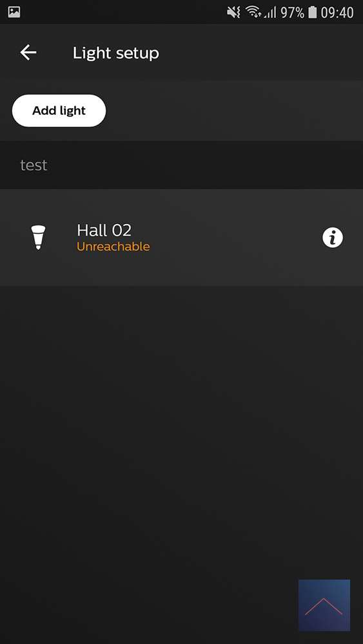Viewport: 363px width, 644px height.
Task: Tap the orange Unreachable status text
Action: coord(113,247)
